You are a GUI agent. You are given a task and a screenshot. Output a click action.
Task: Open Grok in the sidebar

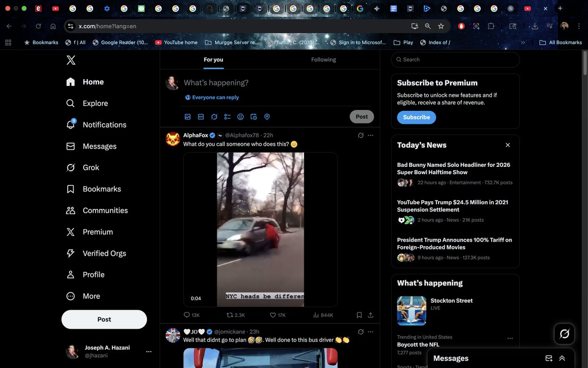(82, 167)
